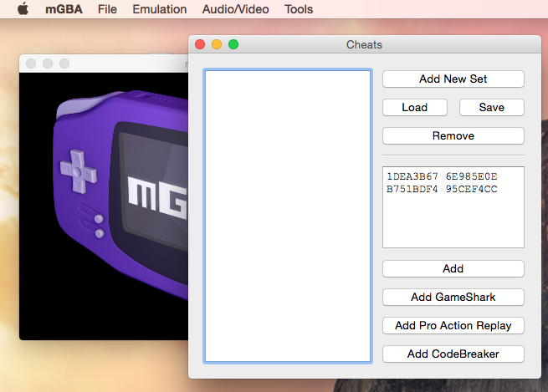Image resolution: width=548 pixels, height=392 pixels.
Task: Open the Apple menu
Action: click(x=23, y=8)
